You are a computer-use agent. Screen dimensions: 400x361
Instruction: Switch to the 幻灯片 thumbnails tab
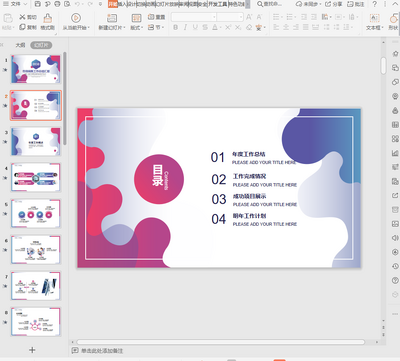click(x=41, y=45)
